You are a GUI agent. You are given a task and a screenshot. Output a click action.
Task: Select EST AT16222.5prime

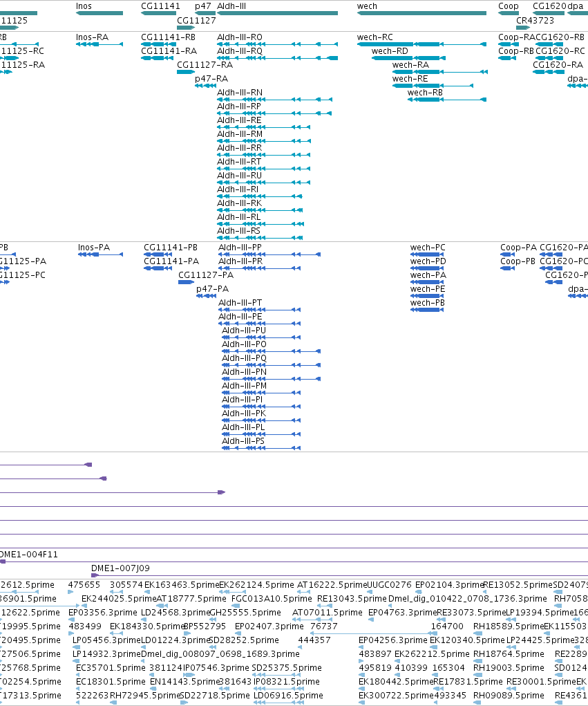(332, 585)
